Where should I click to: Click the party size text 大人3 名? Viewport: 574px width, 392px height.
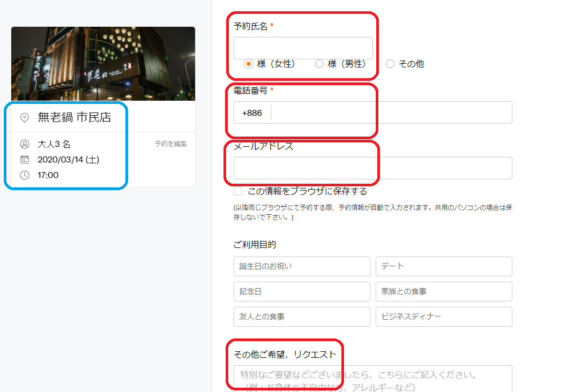54,144
